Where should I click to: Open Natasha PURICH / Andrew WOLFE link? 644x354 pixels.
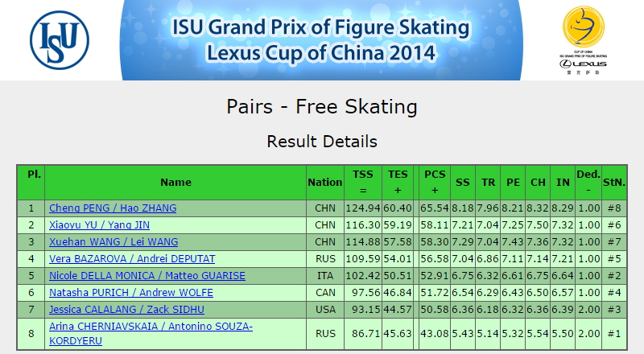[131, 292]
